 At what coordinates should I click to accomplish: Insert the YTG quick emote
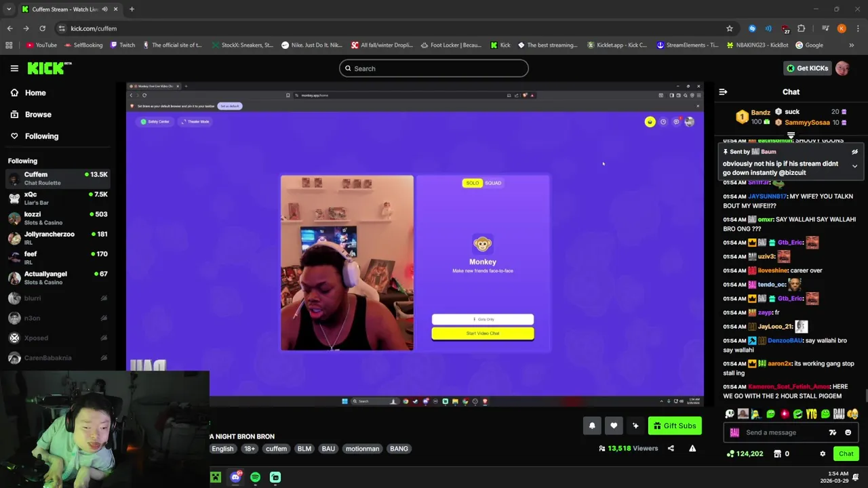pos(812,413)
